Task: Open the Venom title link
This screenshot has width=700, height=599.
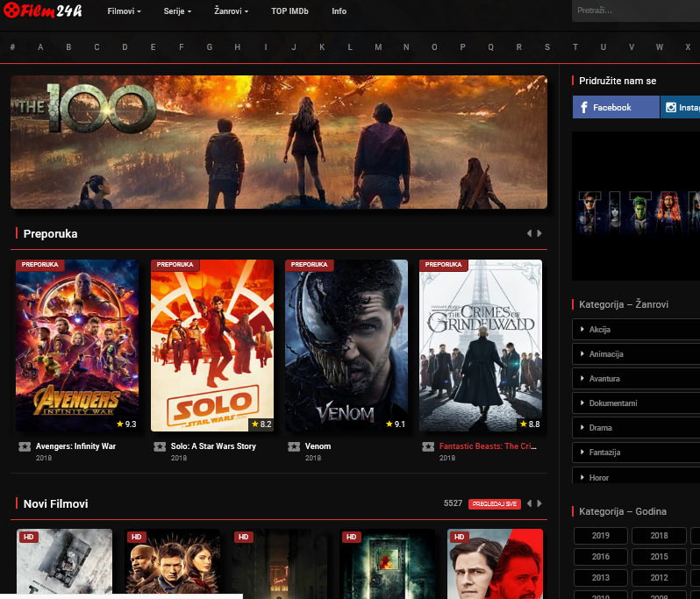Action: [318, 446]
